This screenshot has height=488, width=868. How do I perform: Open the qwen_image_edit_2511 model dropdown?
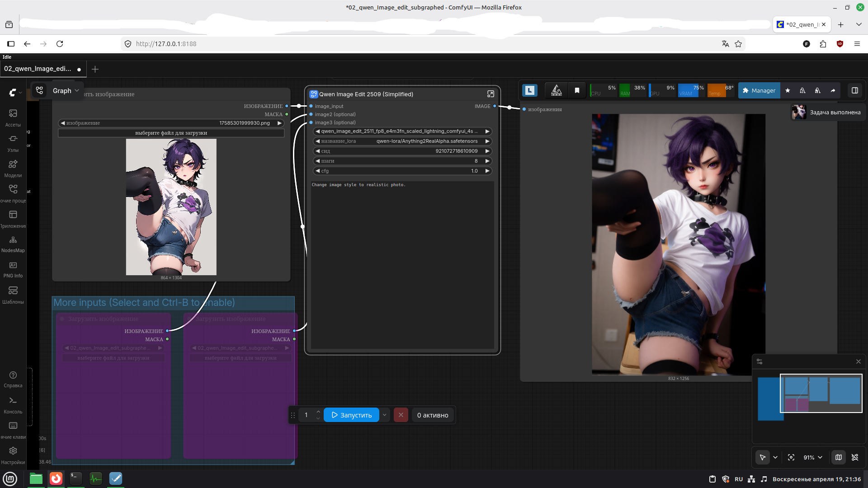(402, 131)
